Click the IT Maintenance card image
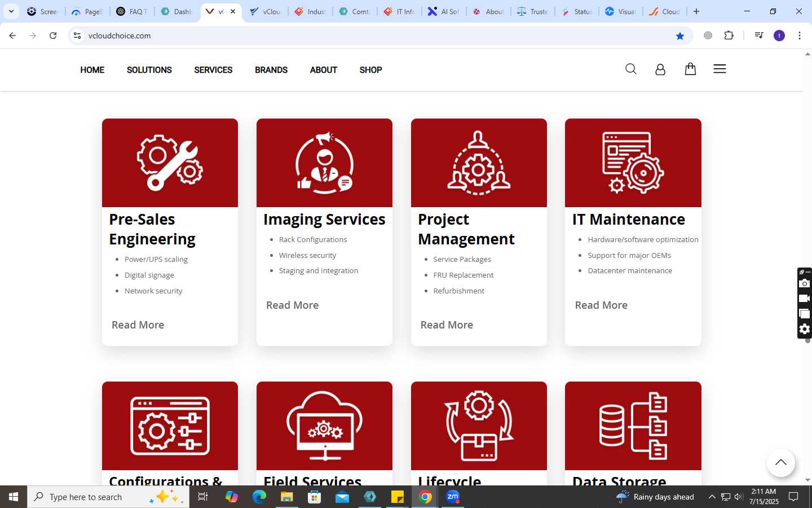 pyautogui.click(x=633, y=163)
